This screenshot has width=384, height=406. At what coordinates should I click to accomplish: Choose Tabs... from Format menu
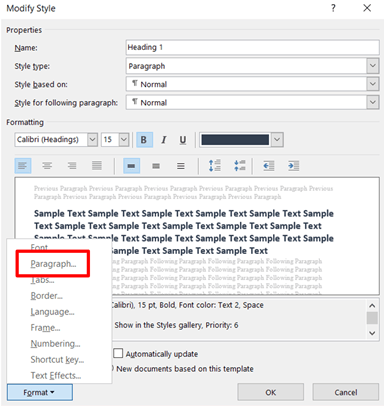click(42, 280)
